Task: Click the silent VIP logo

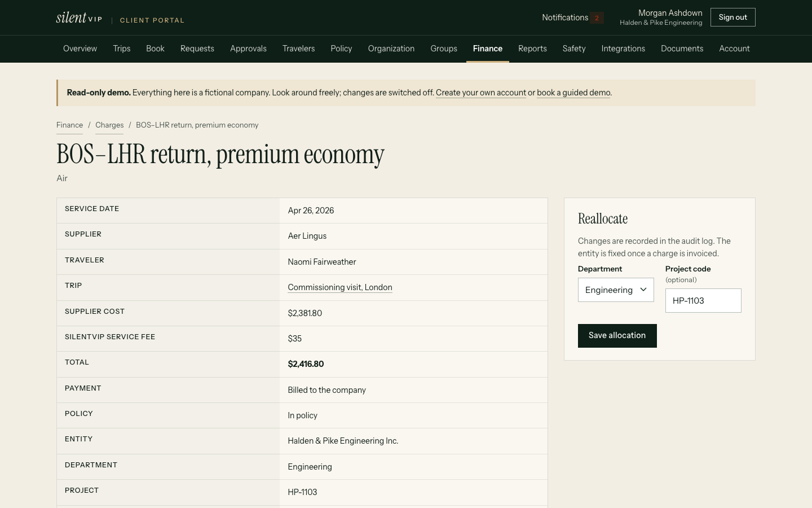Action: [x=80, y=17]
